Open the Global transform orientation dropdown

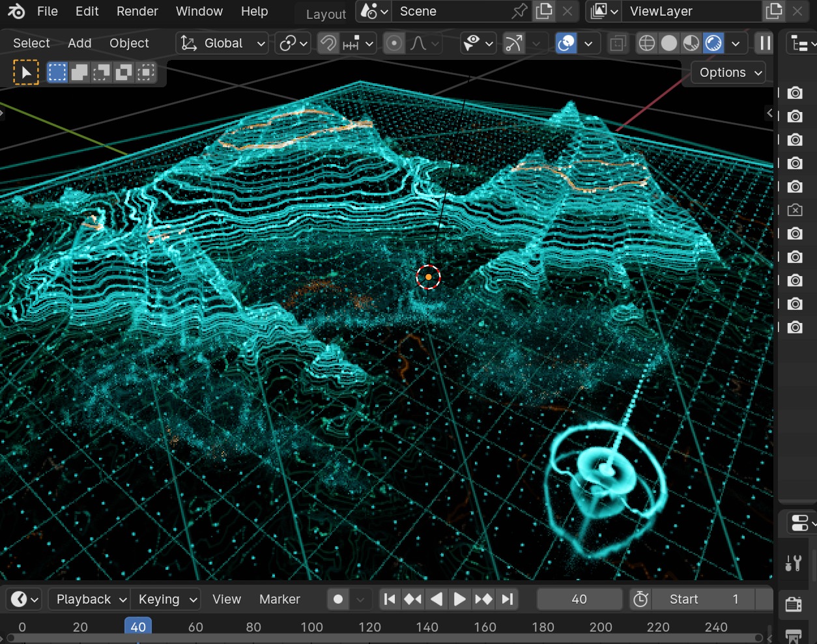point(222,43)
